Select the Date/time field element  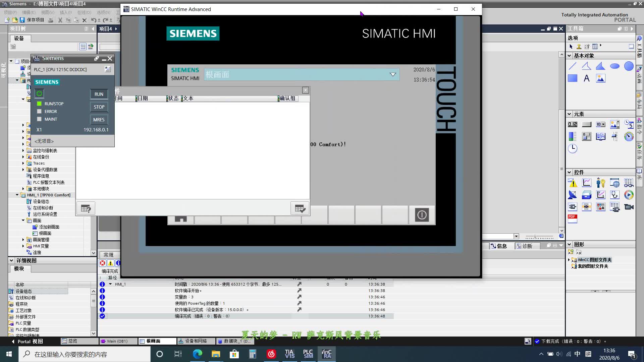coord(629,124)
